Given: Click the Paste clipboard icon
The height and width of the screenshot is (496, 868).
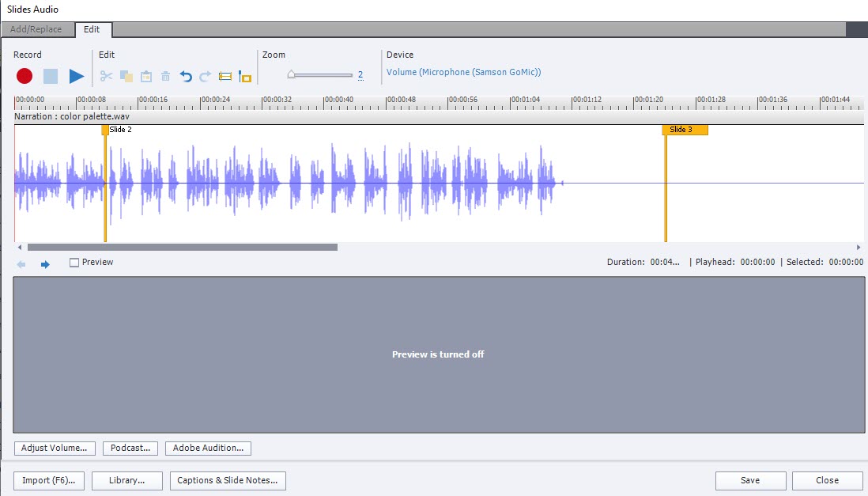Looking at the screenshot, I should (x=146, y=77).
